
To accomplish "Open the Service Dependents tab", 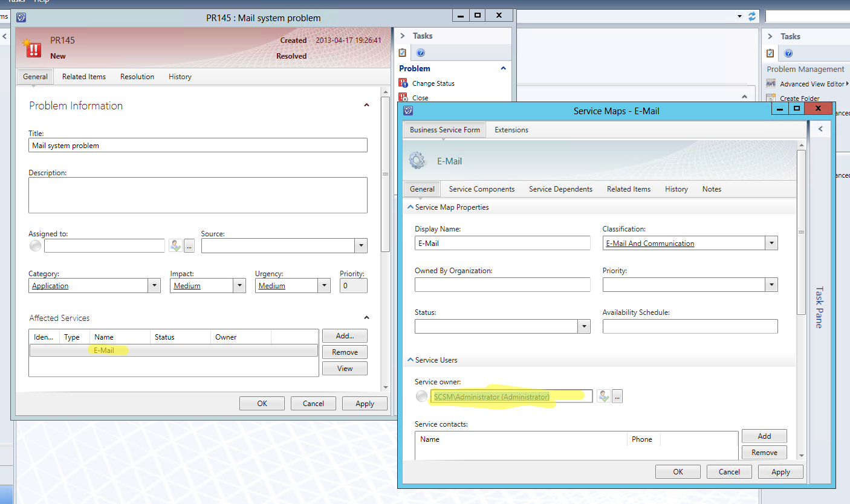I will pos(560,189).
